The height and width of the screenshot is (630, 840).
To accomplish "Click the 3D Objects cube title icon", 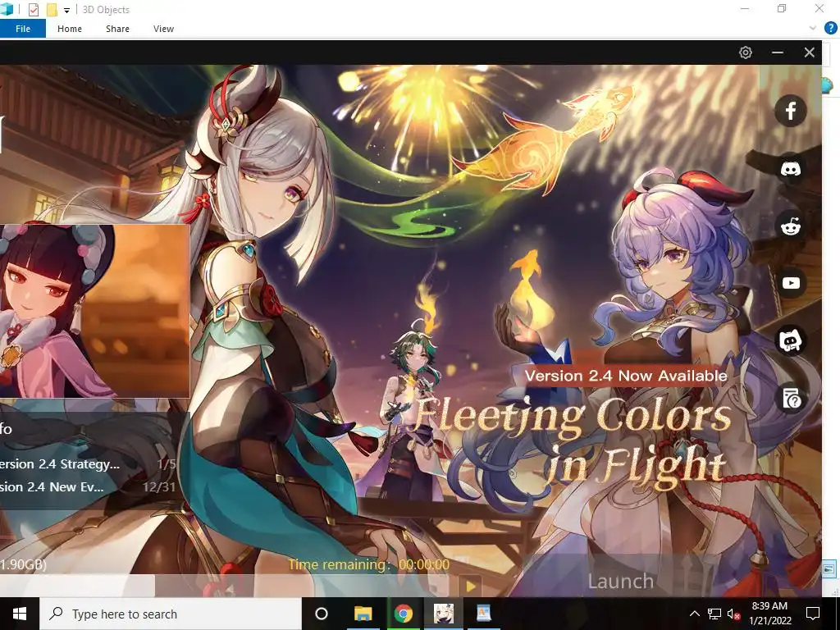I will pos(7,9).
